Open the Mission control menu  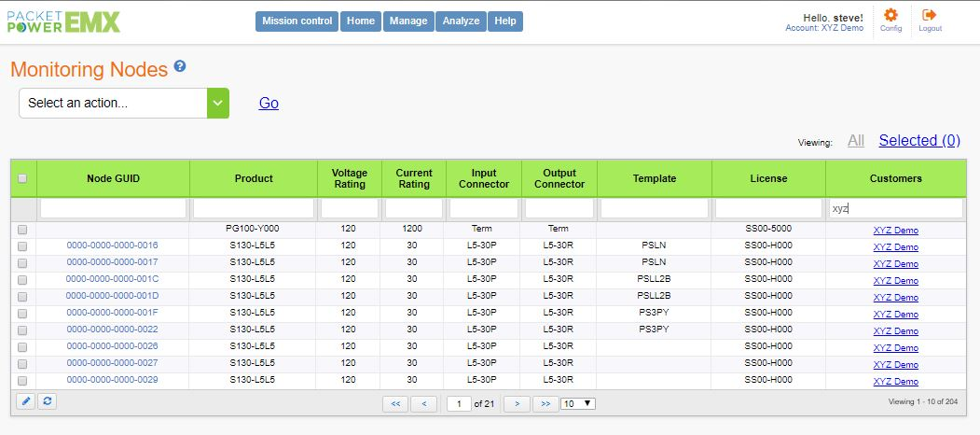(x=297, y=21)
